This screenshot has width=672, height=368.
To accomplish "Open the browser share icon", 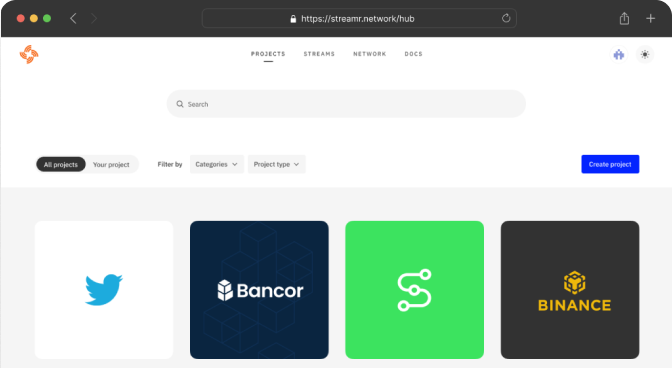I will tap(624, 18).
